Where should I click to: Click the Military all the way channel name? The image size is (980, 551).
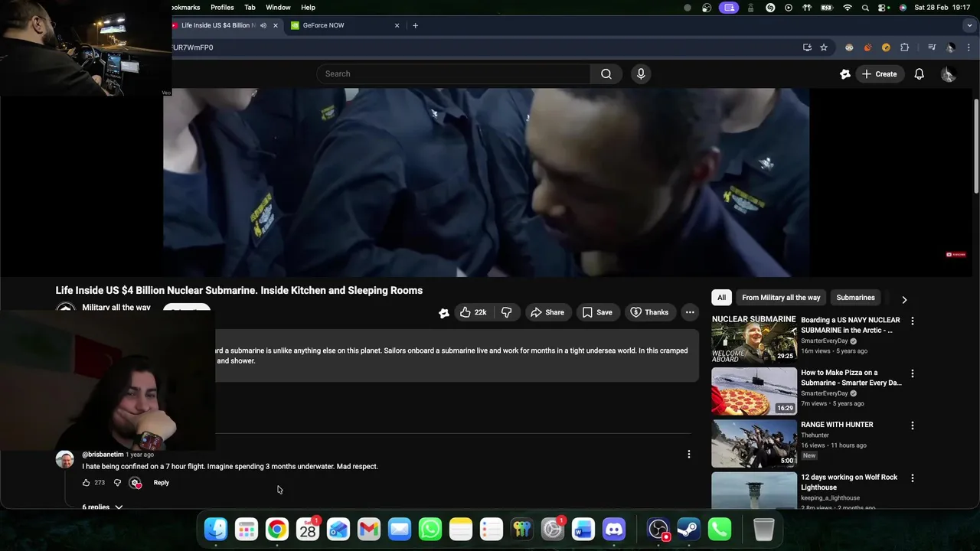click(116, 308)
